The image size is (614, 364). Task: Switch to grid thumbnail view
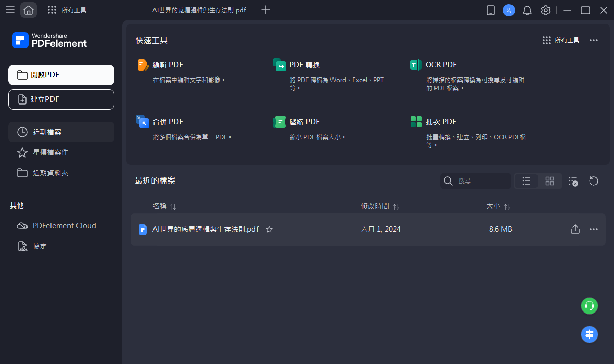550,181
